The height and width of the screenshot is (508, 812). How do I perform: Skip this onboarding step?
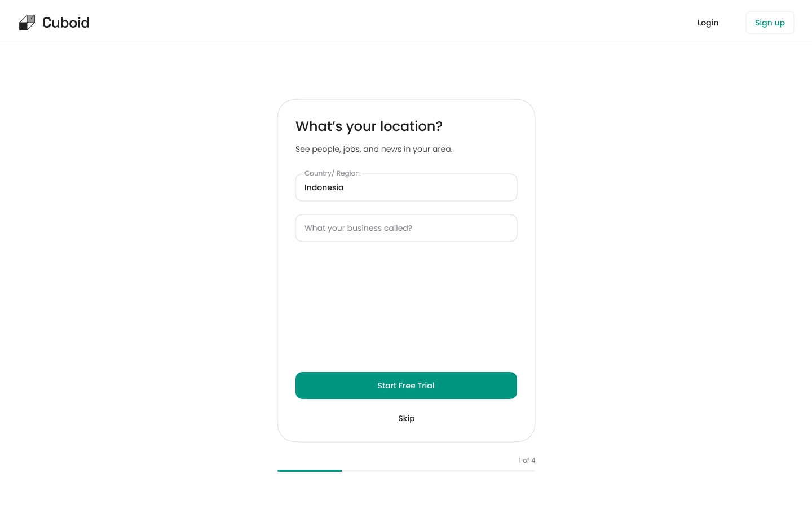pos(406,418)
